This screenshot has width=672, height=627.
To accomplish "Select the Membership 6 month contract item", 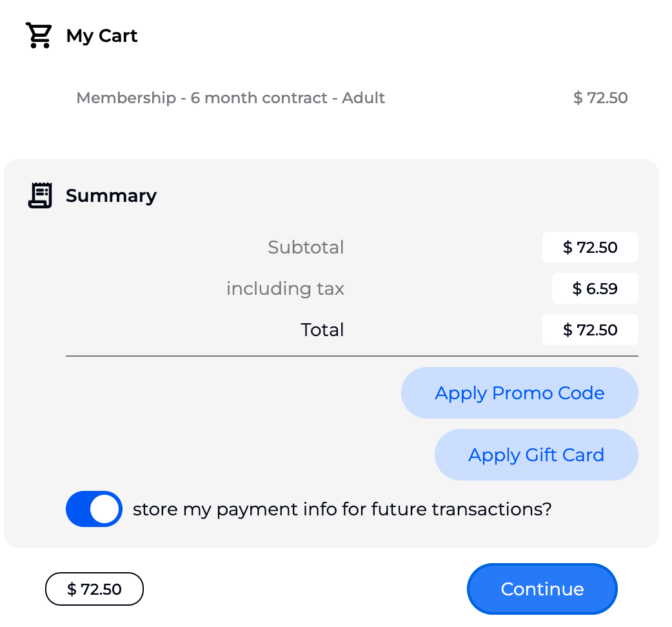I will [230, 98].
